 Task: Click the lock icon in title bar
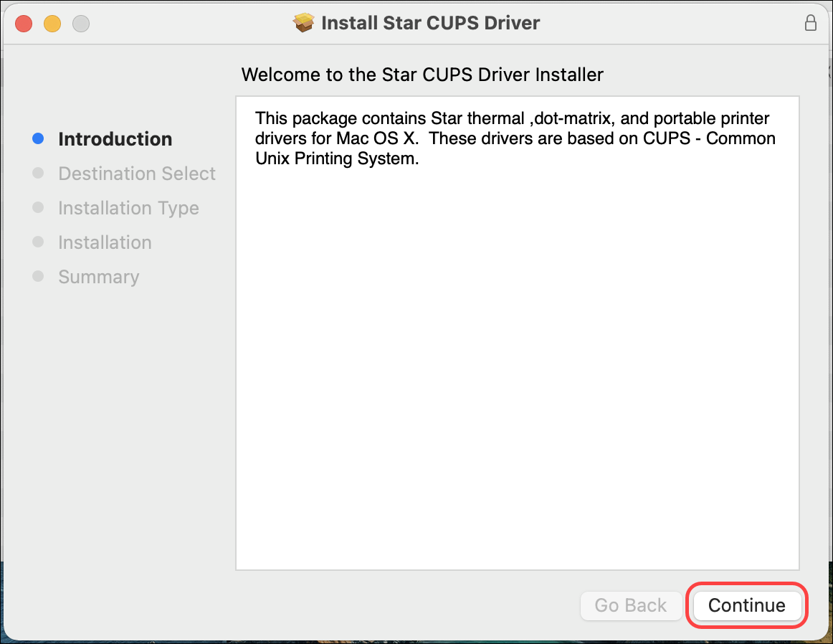[810, 23]
